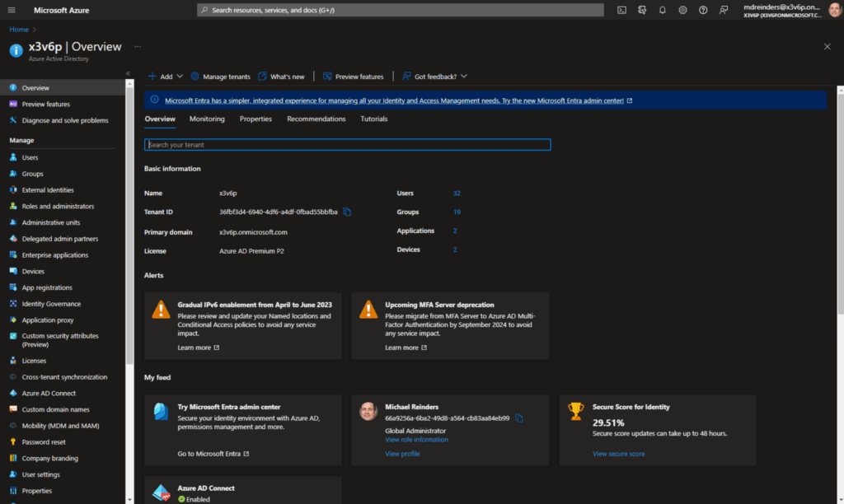Click the Azure AD Connect sidebar icon
Screen dimensions: 844x504
pyautogui.click(x=13, y=393)
